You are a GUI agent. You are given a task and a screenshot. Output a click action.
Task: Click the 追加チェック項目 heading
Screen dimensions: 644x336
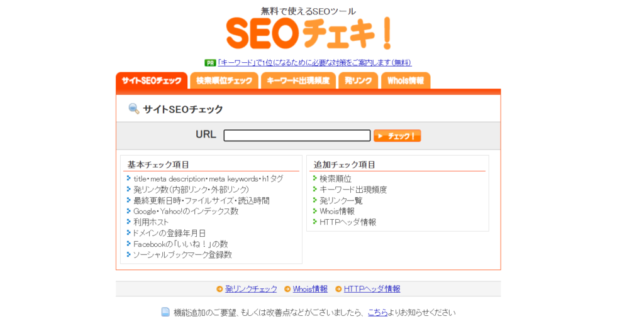pyautogui.click(x=344, y=165)
